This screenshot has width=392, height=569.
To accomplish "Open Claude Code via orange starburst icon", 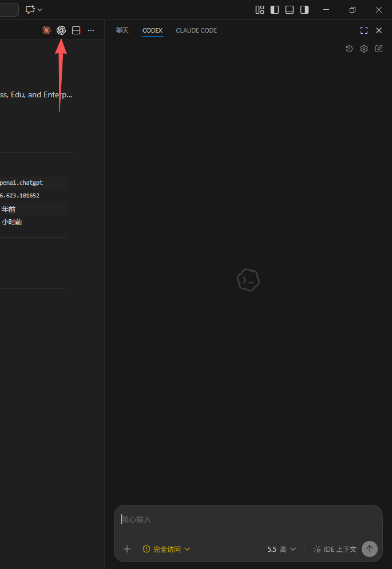I will (46, 30).
